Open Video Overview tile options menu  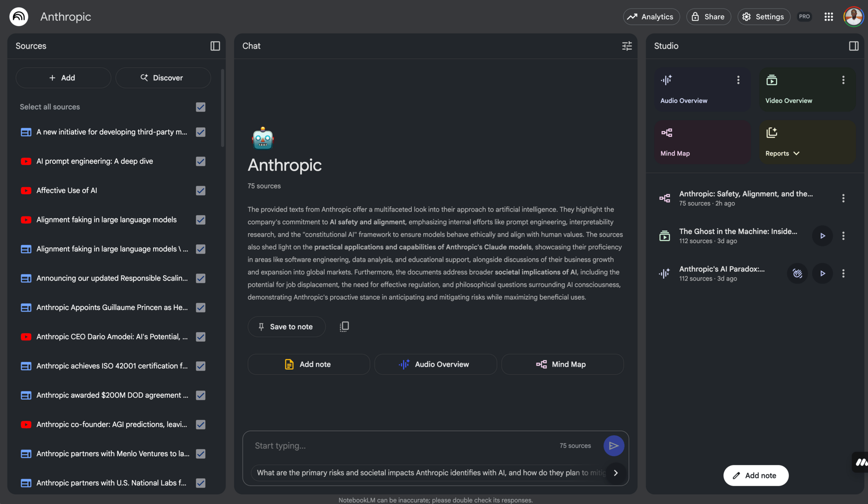[843, 80]
